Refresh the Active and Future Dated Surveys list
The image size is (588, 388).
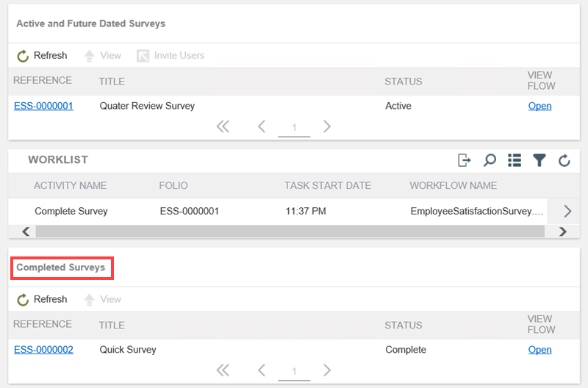coord(42,56)
